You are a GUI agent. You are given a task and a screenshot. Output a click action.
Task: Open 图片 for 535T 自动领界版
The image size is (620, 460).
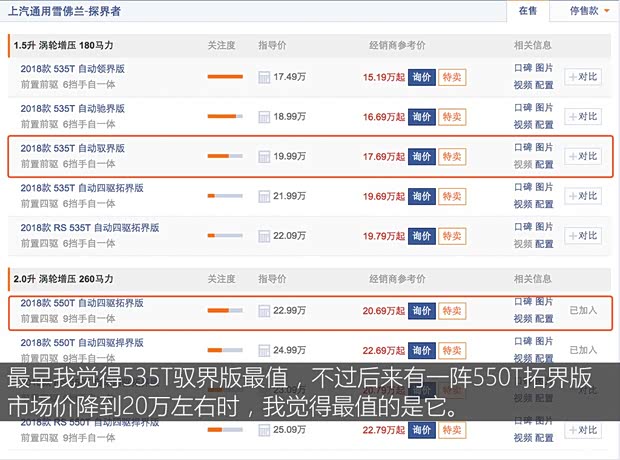544,68
